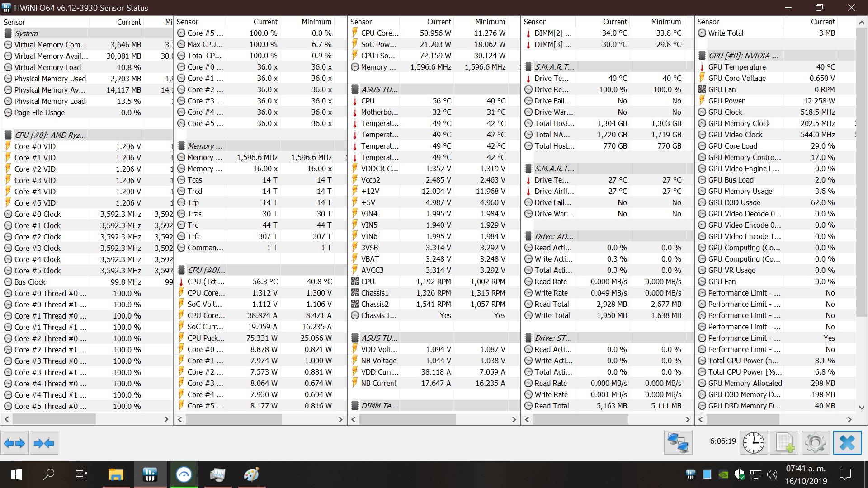Click the Minimum header in second panel

click(316, 22)
